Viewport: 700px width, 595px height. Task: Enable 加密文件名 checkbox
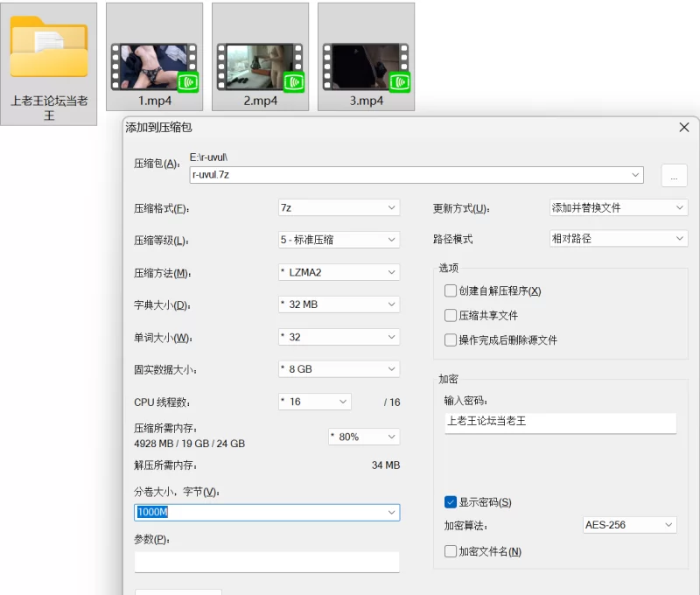[x=451, y=551]
